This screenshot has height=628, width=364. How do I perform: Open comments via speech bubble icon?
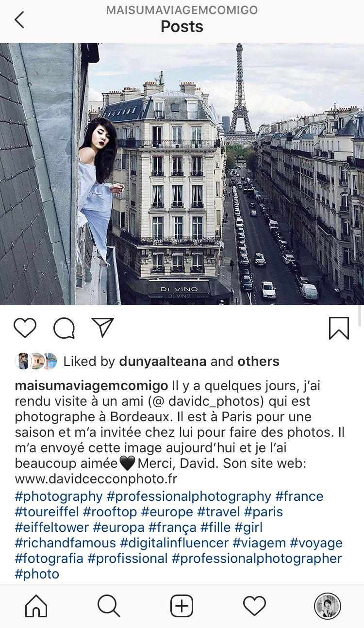coord(64,328)
